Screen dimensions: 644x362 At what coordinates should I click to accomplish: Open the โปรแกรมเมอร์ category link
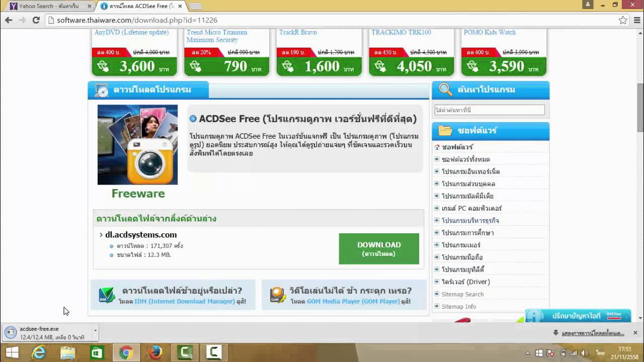[461, 245]
